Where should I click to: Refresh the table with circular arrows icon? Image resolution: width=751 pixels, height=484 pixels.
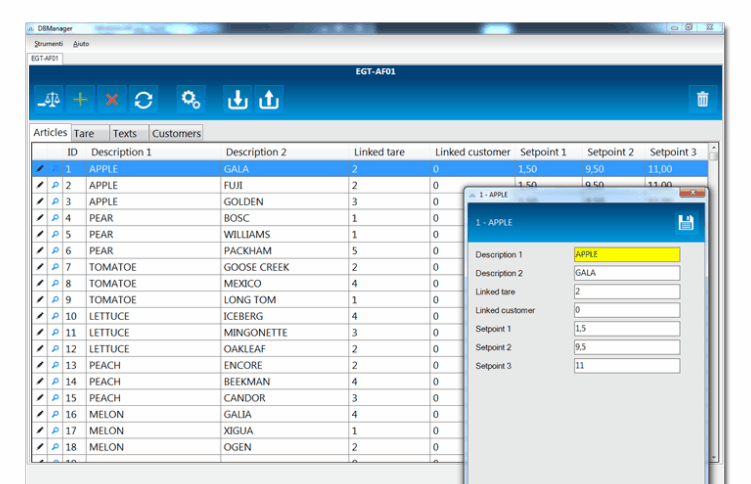point(143,100)
